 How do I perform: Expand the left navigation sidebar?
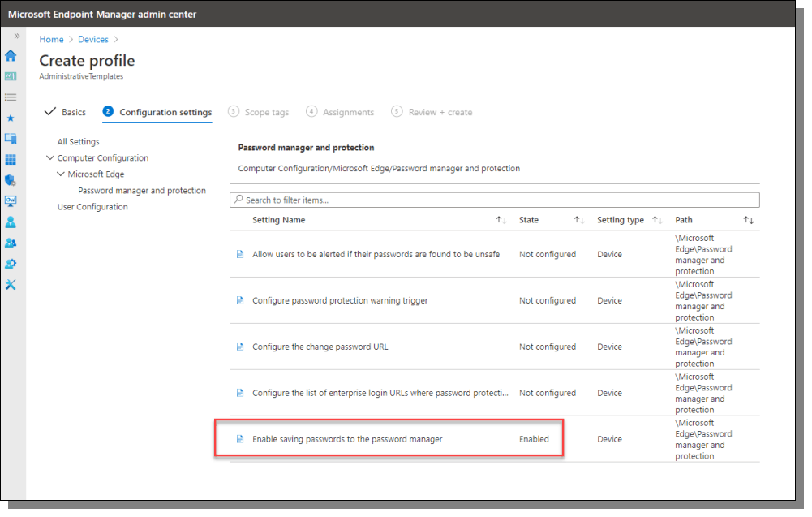click(x=16, y=36)
